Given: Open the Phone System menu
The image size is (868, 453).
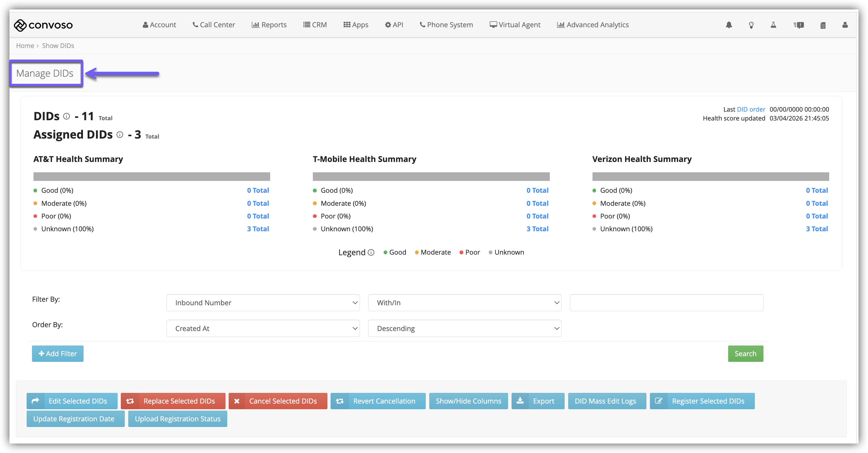Looking at the screenshot, I should tap(446, 25).
